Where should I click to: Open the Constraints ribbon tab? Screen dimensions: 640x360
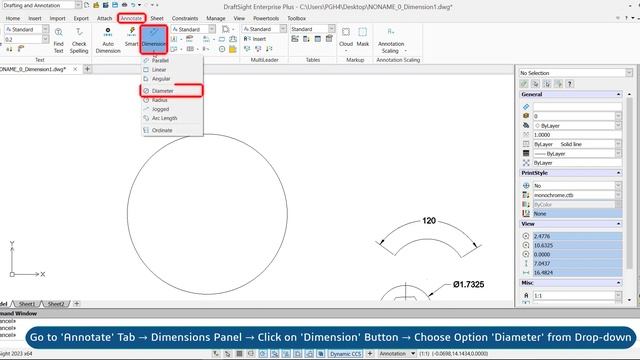[x=184, y=18]
